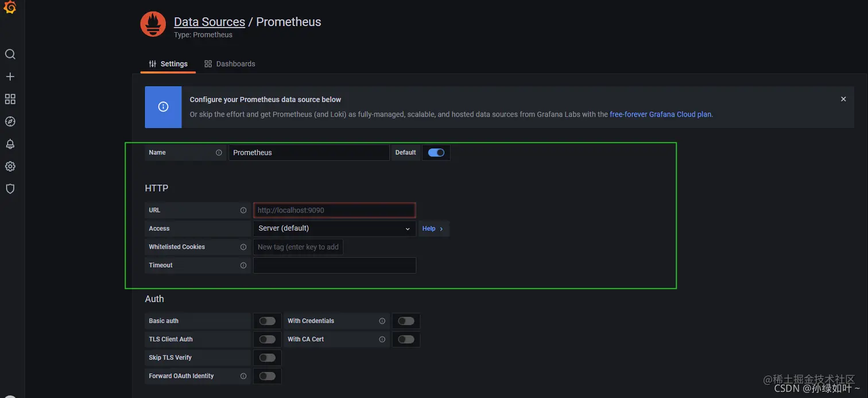
Task: Focus the URL input field
Action: pos(334,210)
